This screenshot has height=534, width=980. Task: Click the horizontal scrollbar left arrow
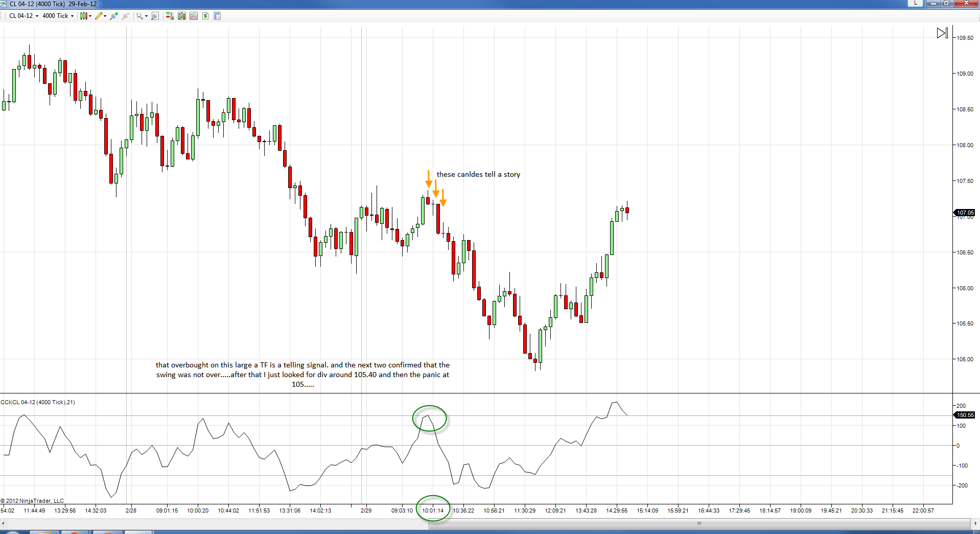click(4, 523)
